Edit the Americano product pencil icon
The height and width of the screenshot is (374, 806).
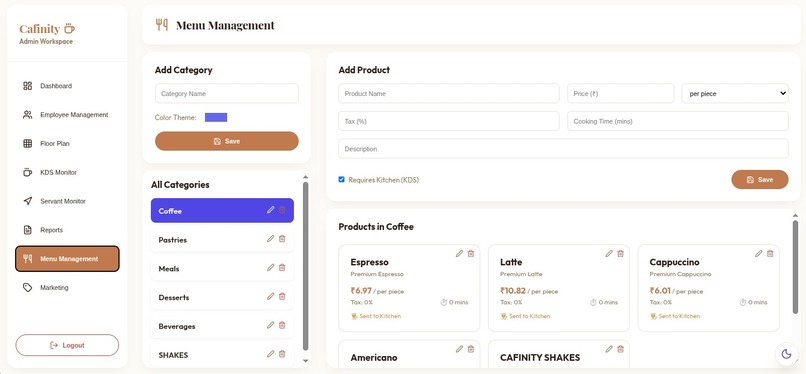click(x=459, y=349)
